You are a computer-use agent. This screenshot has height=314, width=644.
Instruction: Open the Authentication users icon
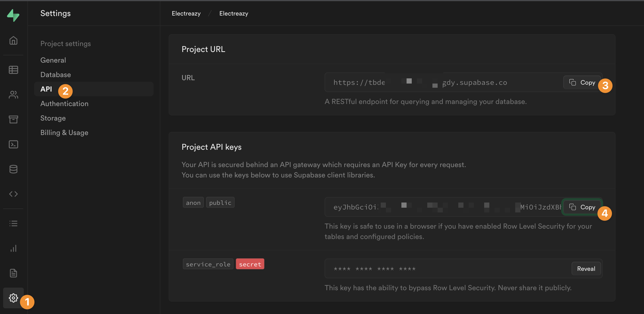point(13,95)
